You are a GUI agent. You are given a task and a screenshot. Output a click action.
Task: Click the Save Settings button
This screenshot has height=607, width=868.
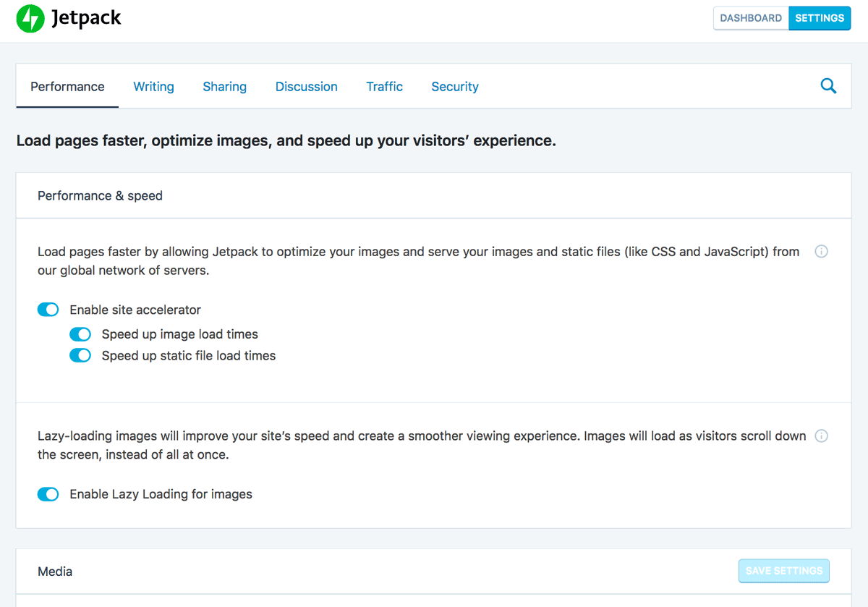(784, 571)
